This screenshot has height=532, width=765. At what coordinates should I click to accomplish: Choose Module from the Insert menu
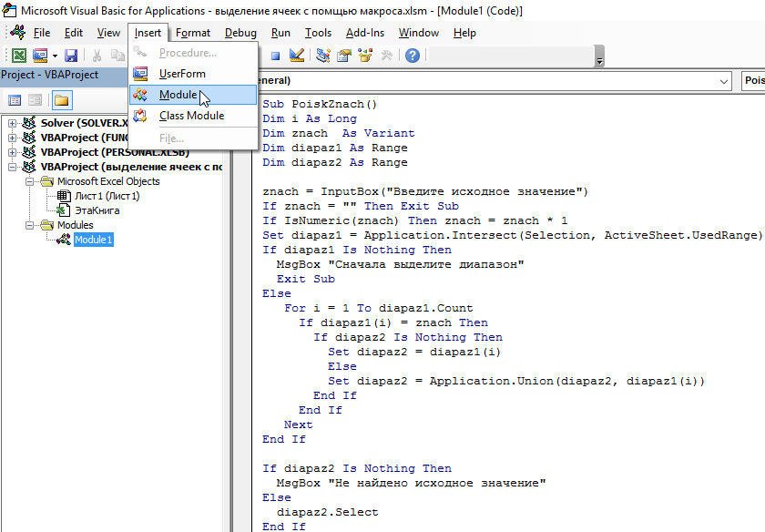178,95
